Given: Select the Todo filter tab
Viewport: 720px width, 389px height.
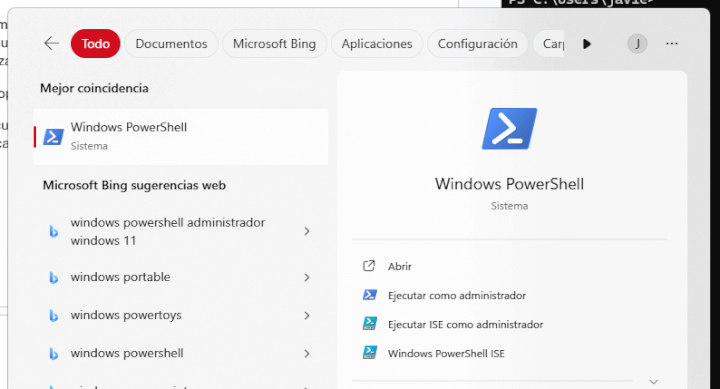Looking at the screenshot, I should pos(96,44).
